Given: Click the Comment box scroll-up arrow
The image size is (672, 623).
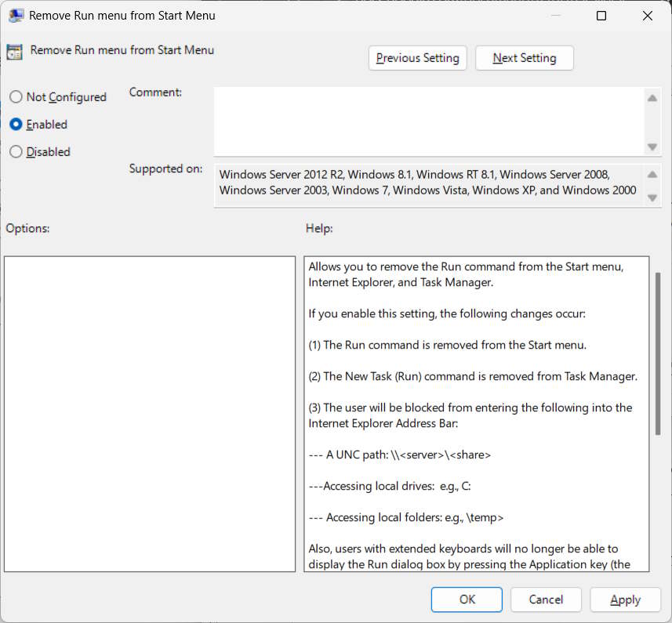Looking at the screenshot, I should 652,98.
